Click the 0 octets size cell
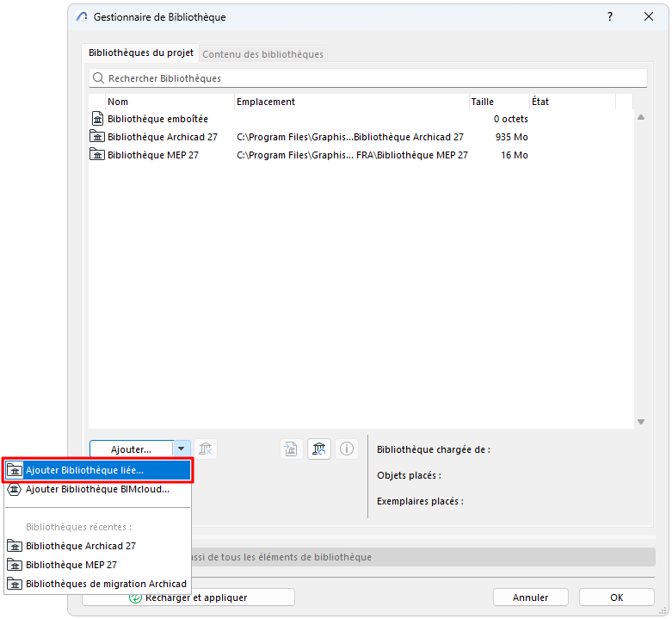The height and width of the screenshot is (619, 672). tap(510, 119)
